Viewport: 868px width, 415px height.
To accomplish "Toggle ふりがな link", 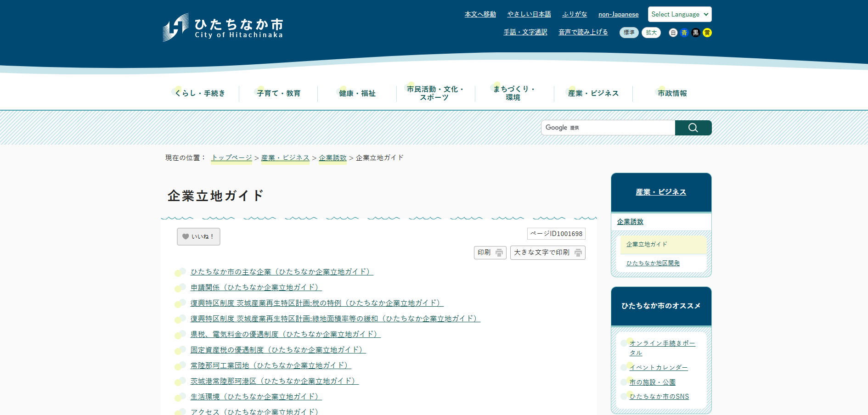I will tap(575, 14).
